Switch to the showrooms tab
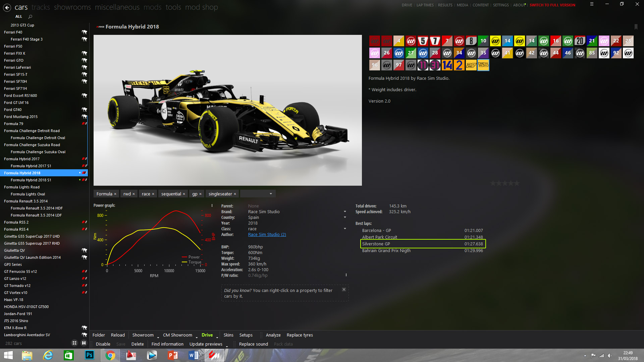The width and height of the screenshot is (644, 362). pos(72,7)
